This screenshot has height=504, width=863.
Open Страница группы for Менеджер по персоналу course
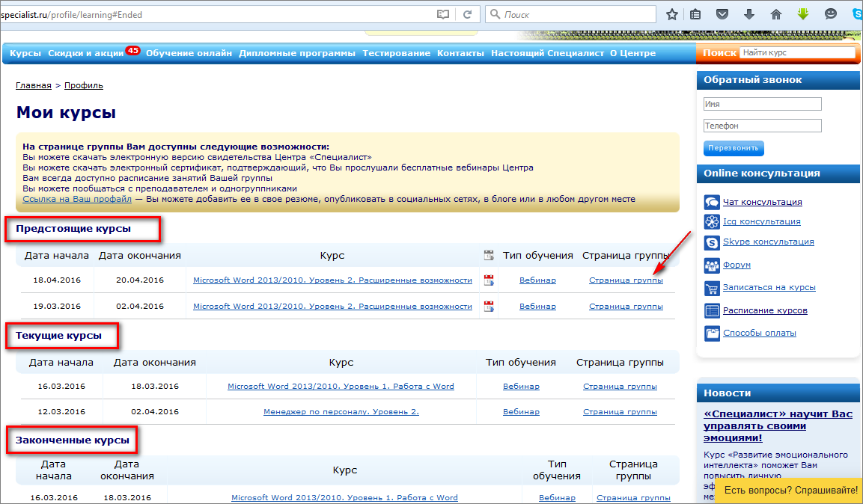[x=620, y=412]
